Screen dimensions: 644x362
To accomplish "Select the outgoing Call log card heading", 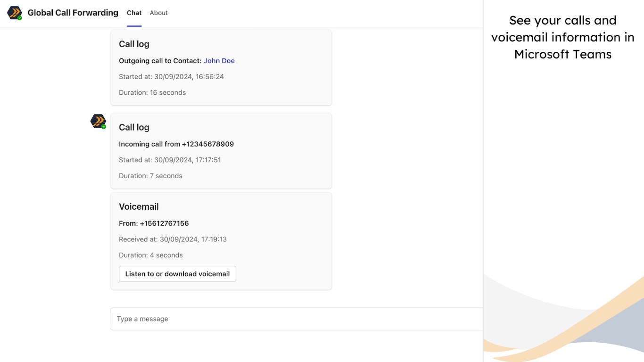I will pyautogui.click(x=134, y=44).
